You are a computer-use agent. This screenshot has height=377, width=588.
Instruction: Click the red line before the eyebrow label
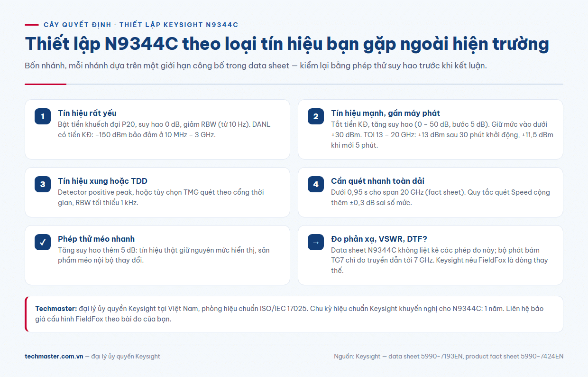32,25
